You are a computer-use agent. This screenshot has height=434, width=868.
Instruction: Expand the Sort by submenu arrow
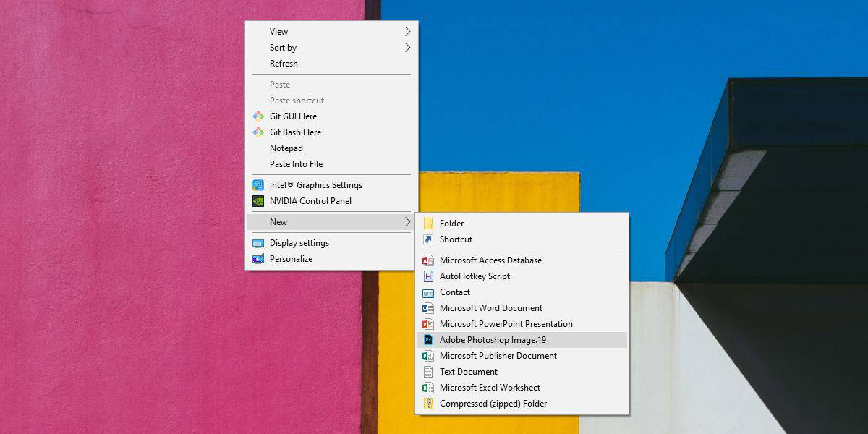(407, 48)
